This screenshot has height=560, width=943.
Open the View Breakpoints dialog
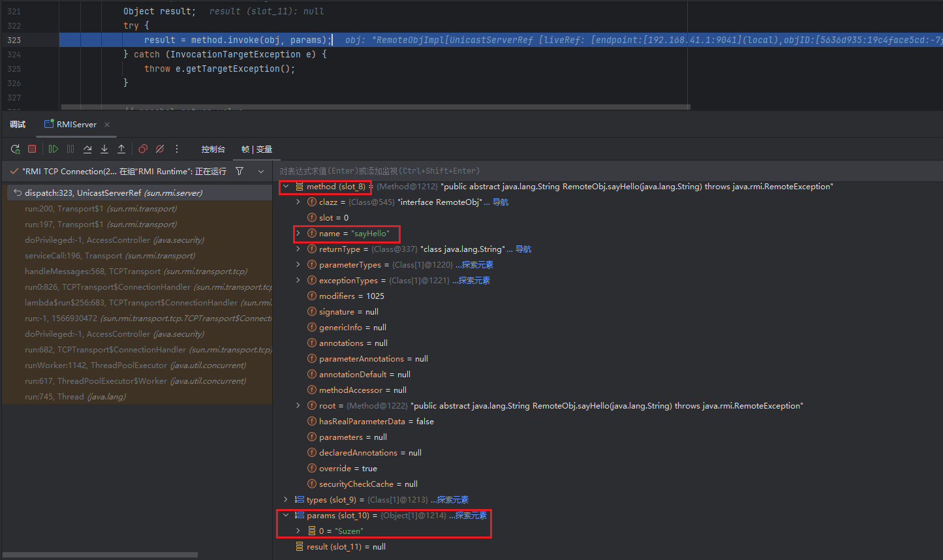143,149
